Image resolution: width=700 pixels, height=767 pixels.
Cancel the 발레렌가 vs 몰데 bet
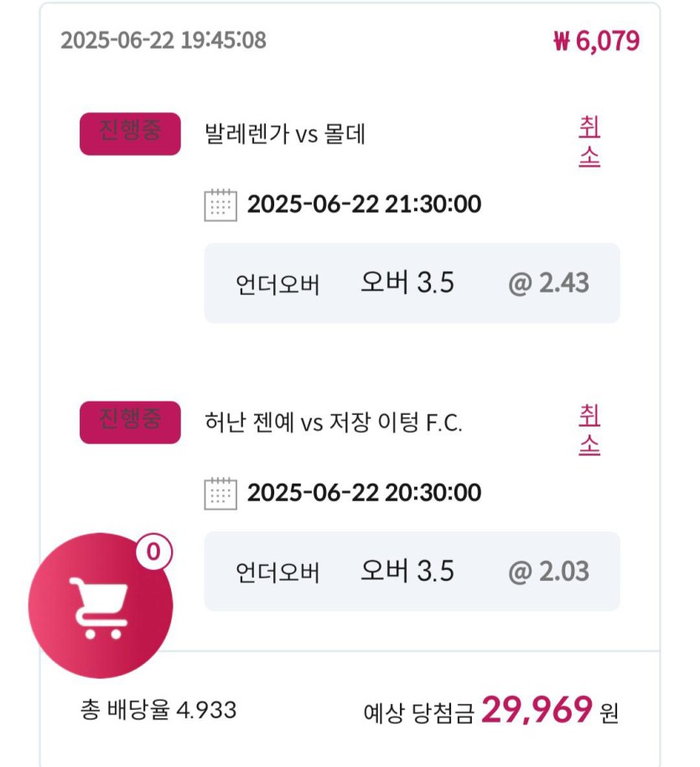589,142
